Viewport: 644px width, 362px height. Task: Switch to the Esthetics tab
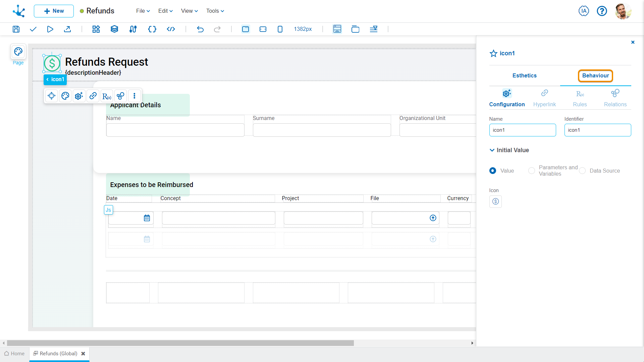coord(524,76)
